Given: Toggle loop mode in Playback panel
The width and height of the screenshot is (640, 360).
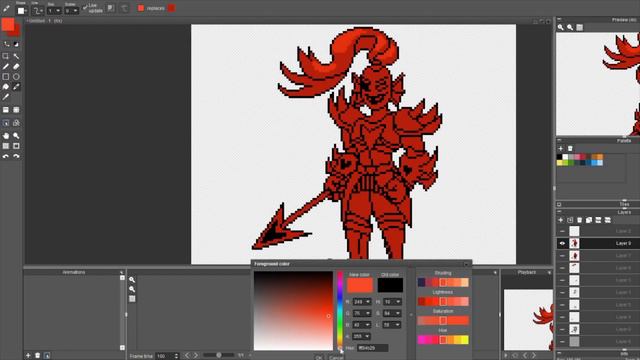Looking at the screenshot, I should [515, 356].
